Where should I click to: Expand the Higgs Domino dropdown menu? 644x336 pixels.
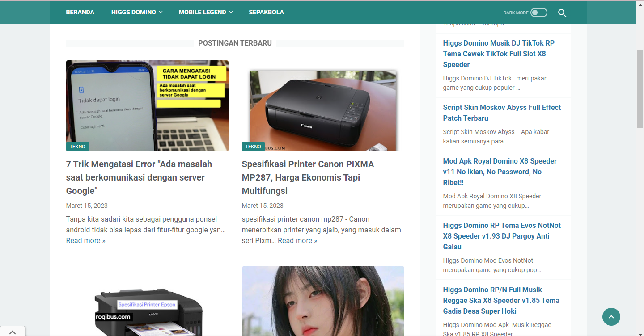(137, 12)
